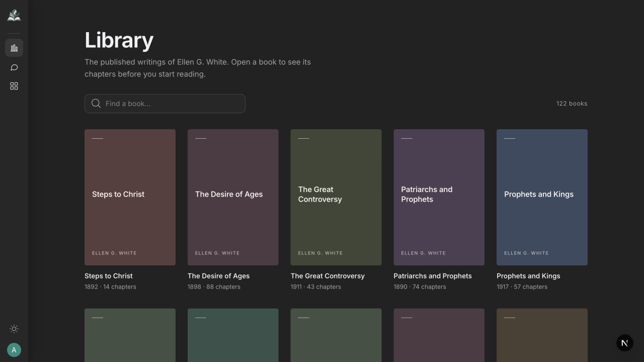
Task: Click the "1892 · 14 chapters" text
Action: coord(110,287)
